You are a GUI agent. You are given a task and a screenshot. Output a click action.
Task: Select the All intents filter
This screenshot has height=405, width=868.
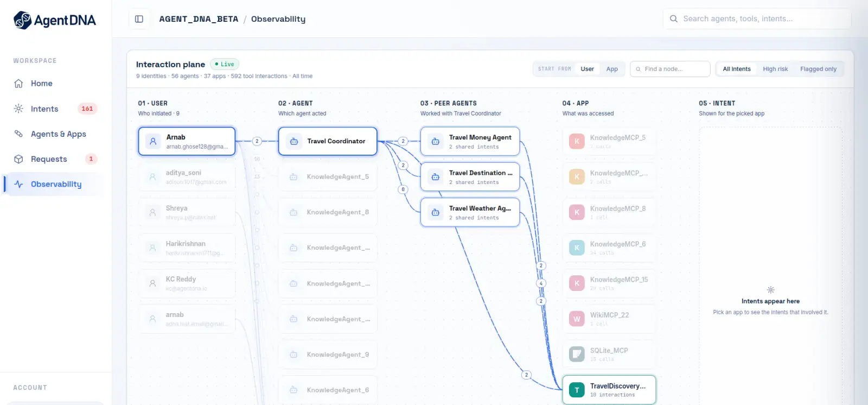point(737,69)
